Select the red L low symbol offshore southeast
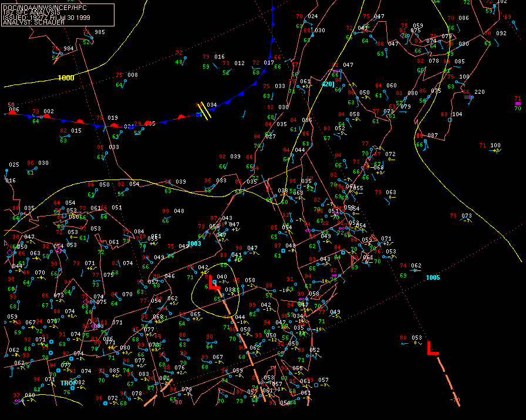This screenshot has width=526, height=420. (x=433, y=348)
